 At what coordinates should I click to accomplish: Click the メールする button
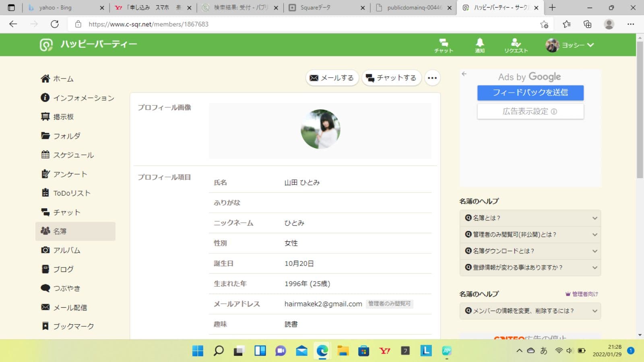(x=332, y=78)
